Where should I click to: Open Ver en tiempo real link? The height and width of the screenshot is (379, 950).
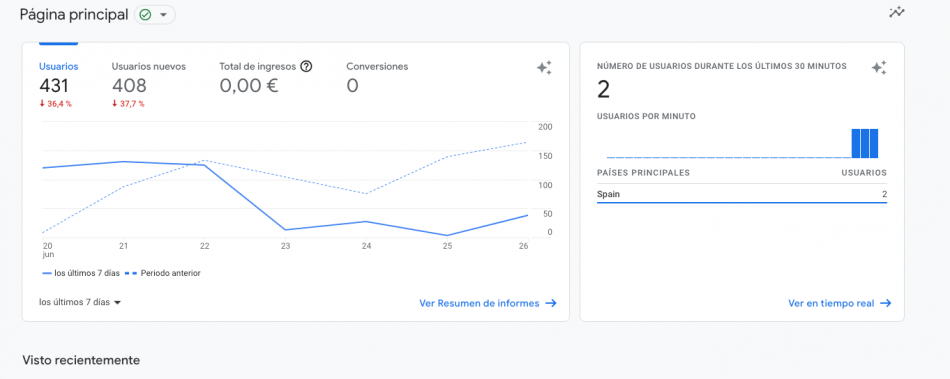click(x=831, y=303)
